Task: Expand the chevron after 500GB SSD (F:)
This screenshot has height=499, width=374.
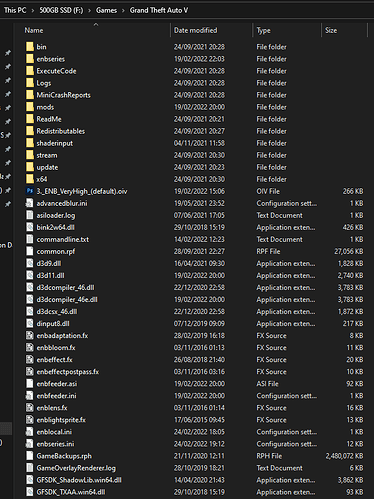Action: [89, 11]
